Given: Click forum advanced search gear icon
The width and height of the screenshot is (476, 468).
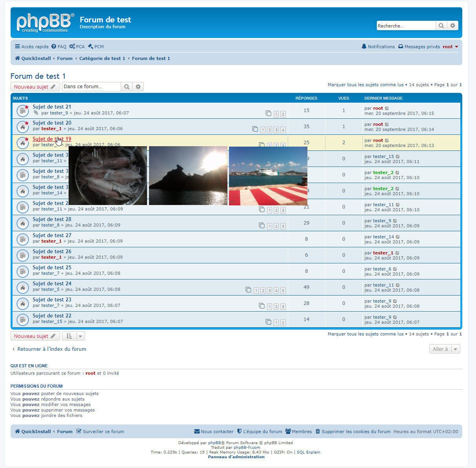Looking at the screenshot, I should pos(138,87).
